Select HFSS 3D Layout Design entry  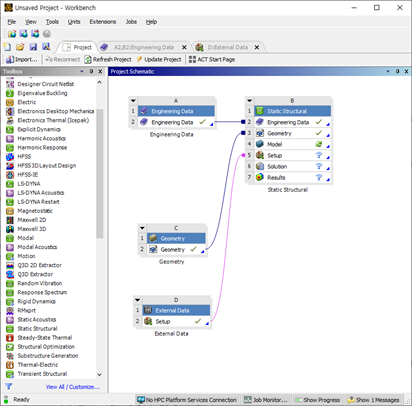click(47, 166)
